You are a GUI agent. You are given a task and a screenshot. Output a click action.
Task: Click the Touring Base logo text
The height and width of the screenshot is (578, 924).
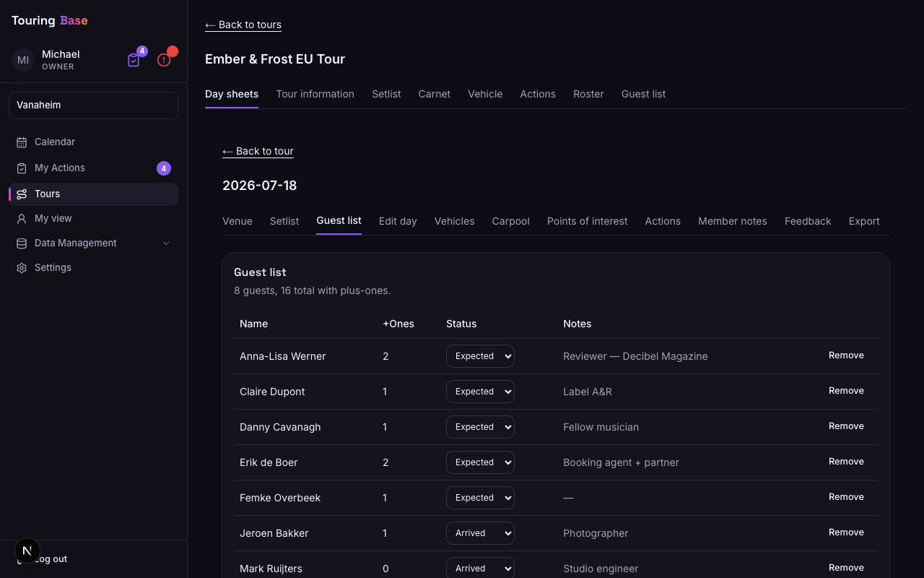[x=50, y=20]
